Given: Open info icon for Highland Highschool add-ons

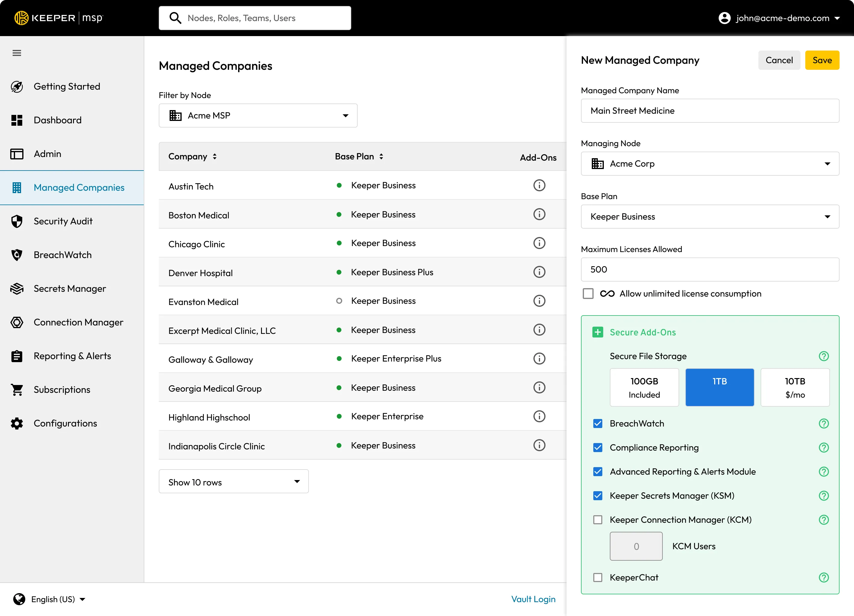Looking at the screenshot, I should (x=539, y=417).
